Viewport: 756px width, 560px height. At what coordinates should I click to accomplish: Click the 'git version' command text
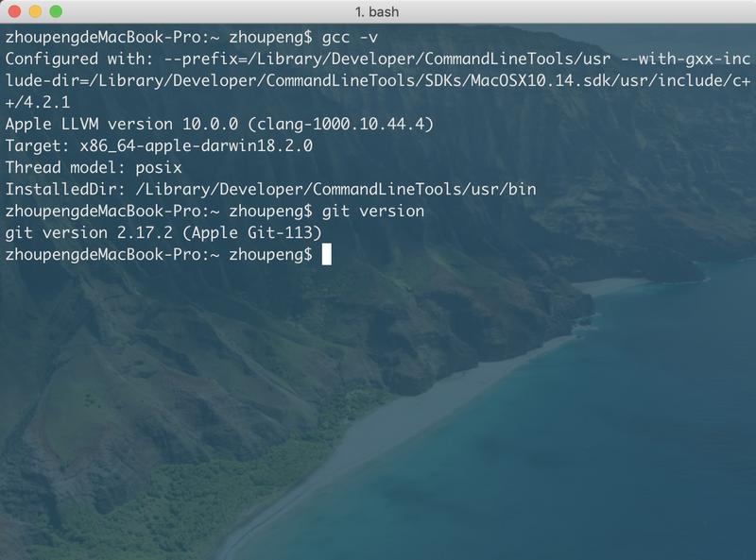point(373,211)
